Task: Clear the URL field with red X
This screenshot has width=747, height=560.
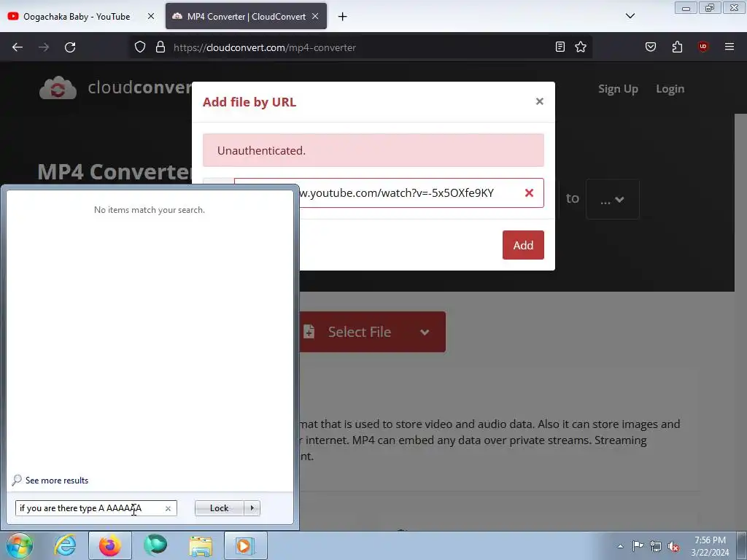Action: pyautogui.click(x=529, y=192)
